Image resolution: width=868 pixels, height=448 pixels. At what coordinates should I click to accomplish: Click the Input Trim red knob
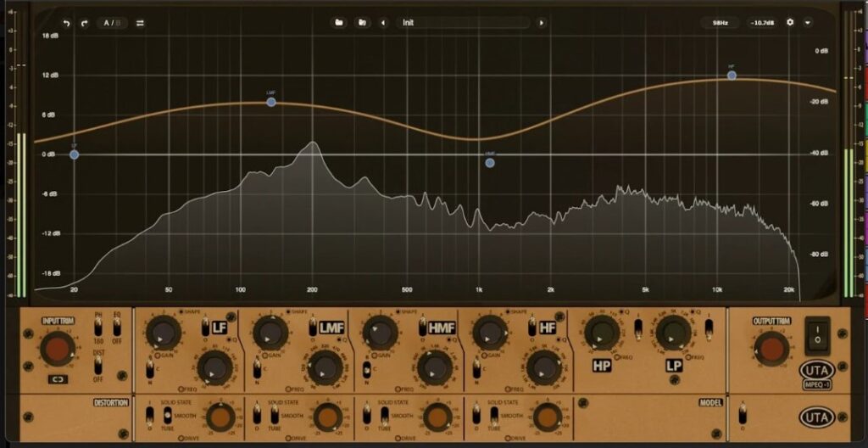[x=58, y=349]
